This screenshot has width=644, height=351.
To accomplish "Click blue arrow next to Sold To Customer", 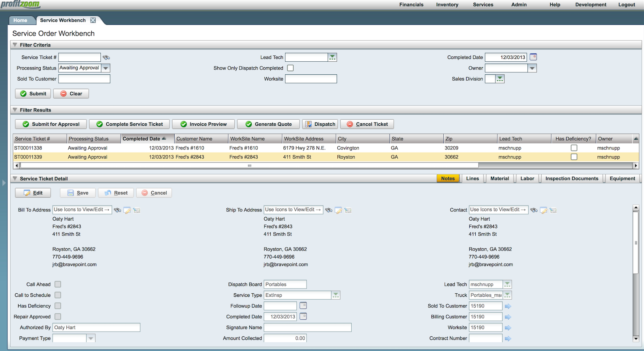I will point(508,306).
